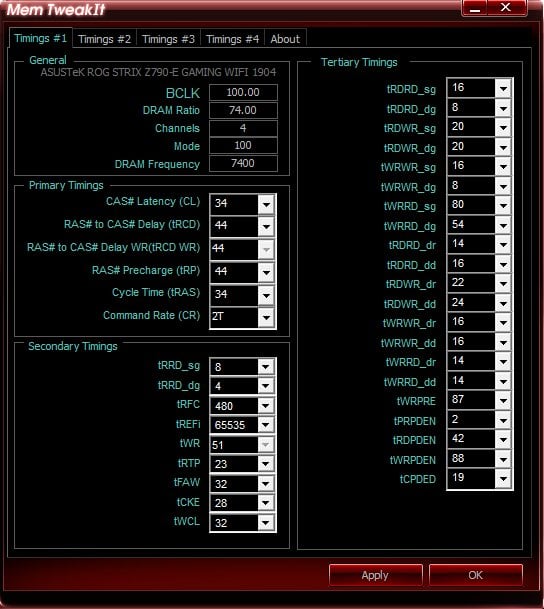Open the tREFi dropdown arrow
544x609 pixels.
coord(266,425)
